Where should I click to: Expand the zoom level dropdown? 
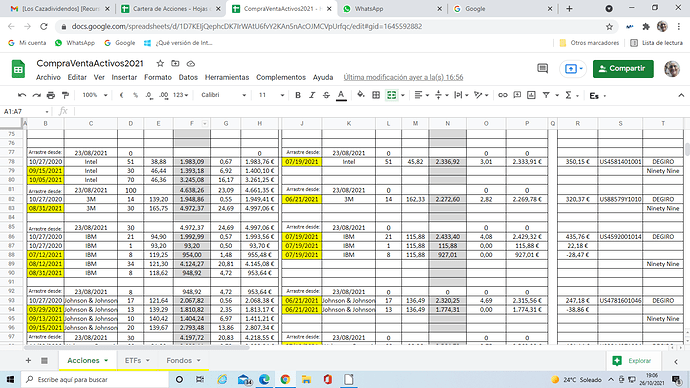point(95,95)
